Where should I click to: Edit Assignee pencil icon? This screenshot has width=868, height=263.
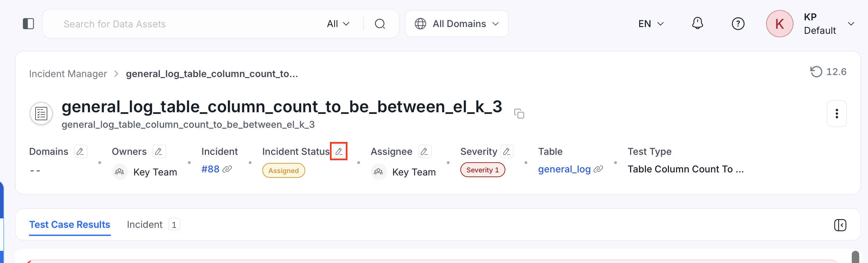425,151
